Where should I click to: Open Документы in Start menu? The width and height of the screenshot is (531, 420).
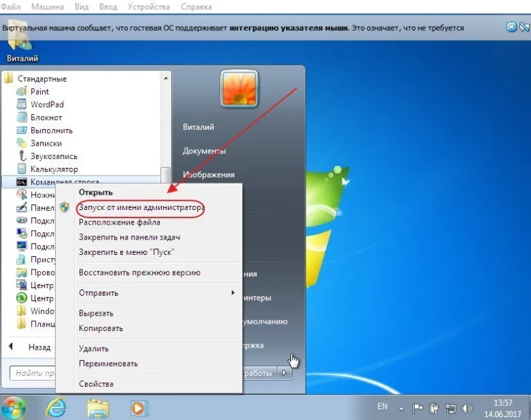click(204, 151)
